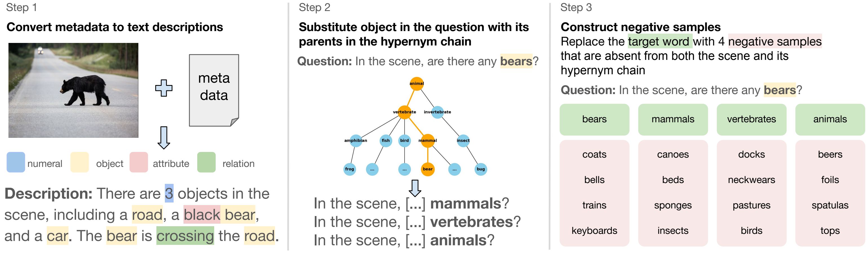Click the green mammals target box
Viewport: 868px width, 270px height.
point(673,119)
